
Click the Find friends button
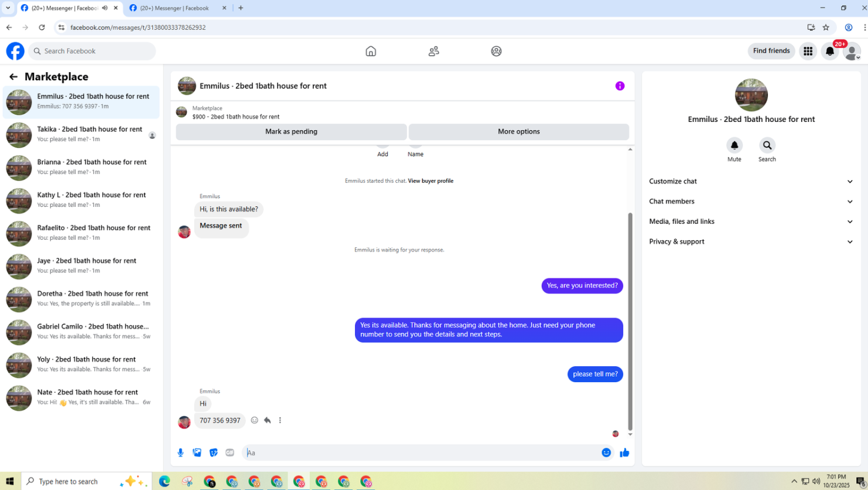(771, 51)
